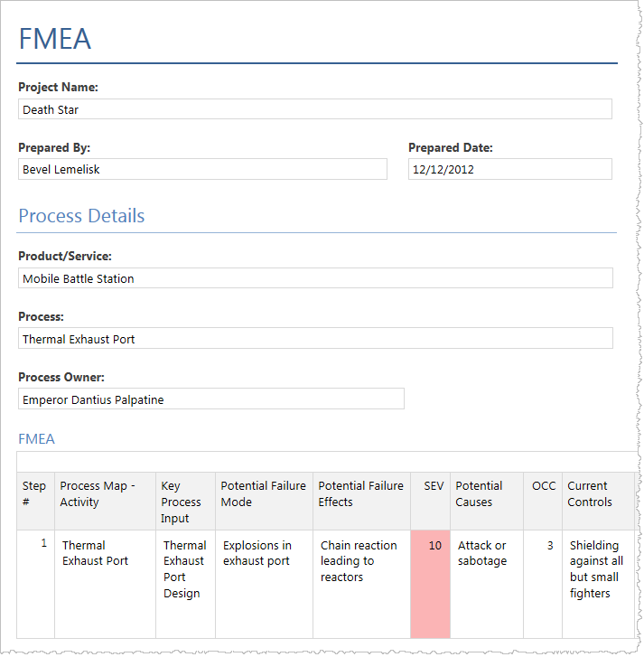
Task: Click the Process Map - Activity column header
Action: point(105,501)
